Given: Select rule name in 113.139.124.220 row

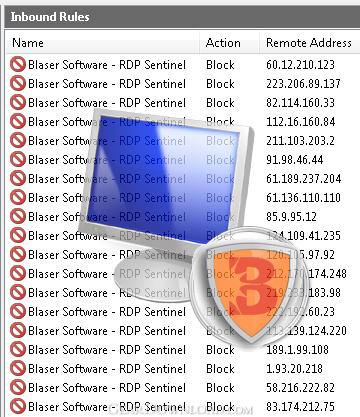Looking at the screenshot, I should (107, 331).
